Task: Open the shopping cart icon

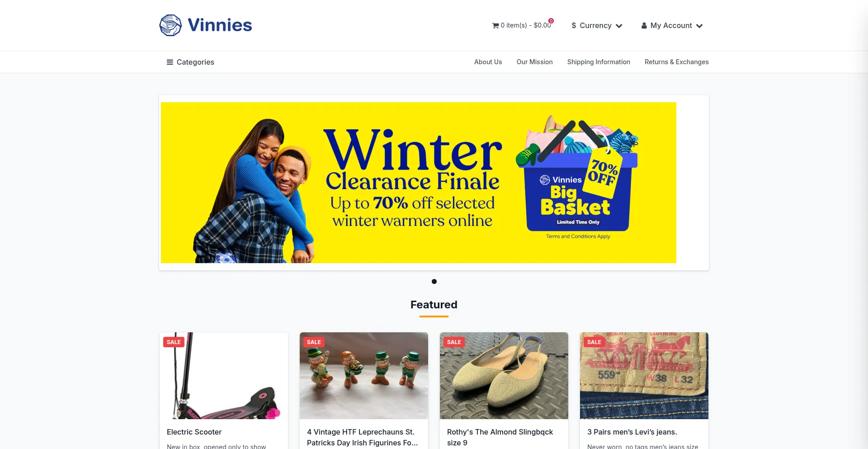Action: point(495,26)
